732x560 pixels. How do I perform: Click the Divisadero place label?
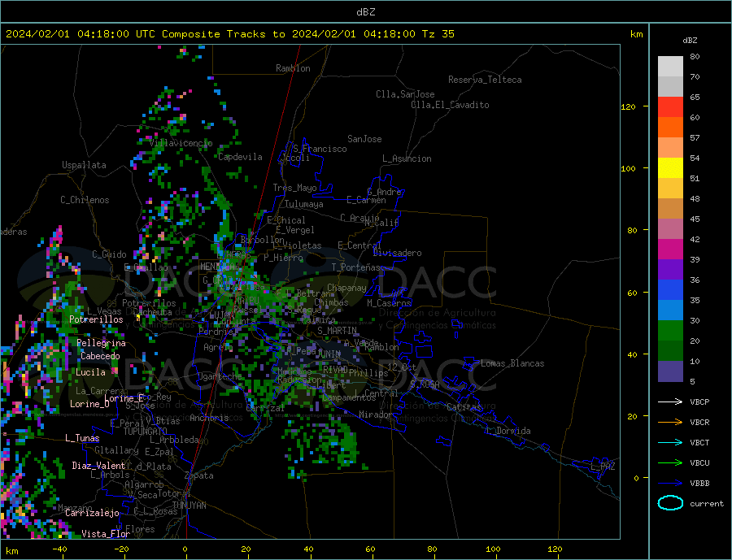(397, 253)
